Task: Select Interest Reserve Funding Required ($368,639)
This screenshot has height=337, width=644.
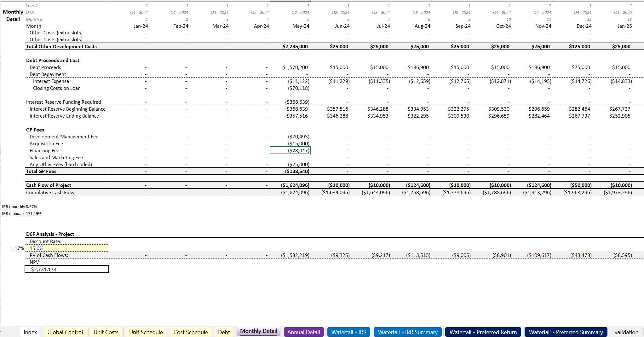Action: coord(297,102)
